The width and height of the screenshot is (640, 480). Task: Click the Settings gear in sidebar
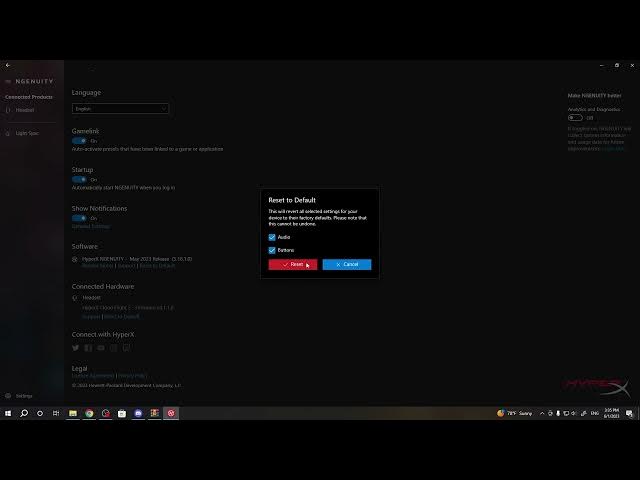pyautogui.click(x=9, y=396)
